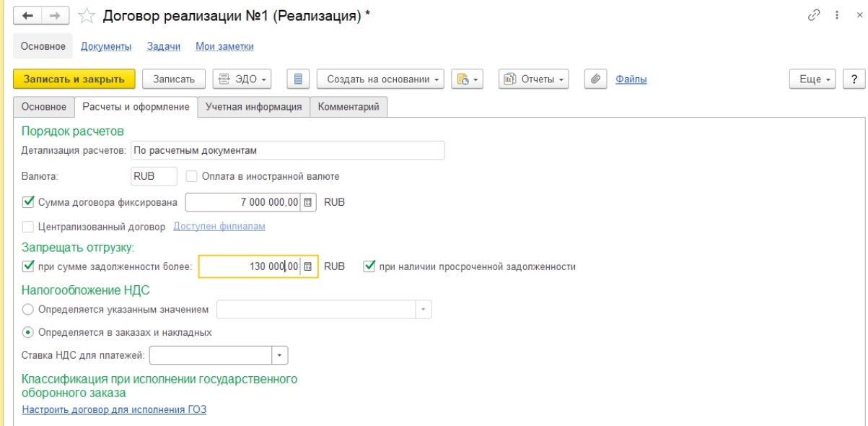Open calculator for contract sum field

click(x=308, y=203)
